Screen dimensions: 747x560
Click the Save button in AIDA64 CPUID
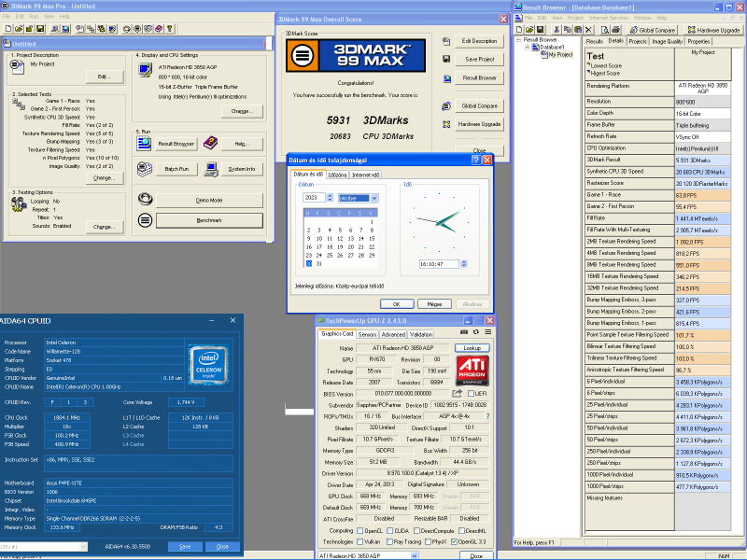coord(185,547)
